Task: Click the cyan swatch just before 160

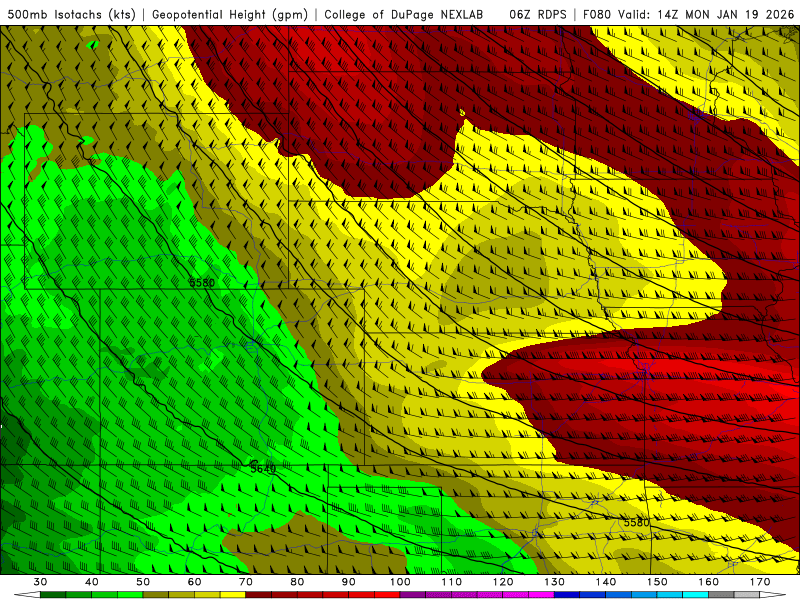Action: click(x=696, y=595)
